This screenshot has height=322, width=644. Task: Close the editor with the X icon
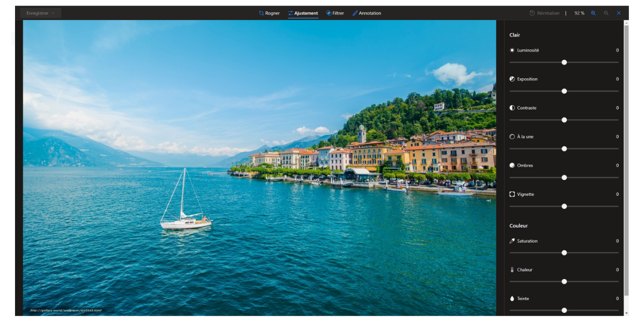click(619, 13)
